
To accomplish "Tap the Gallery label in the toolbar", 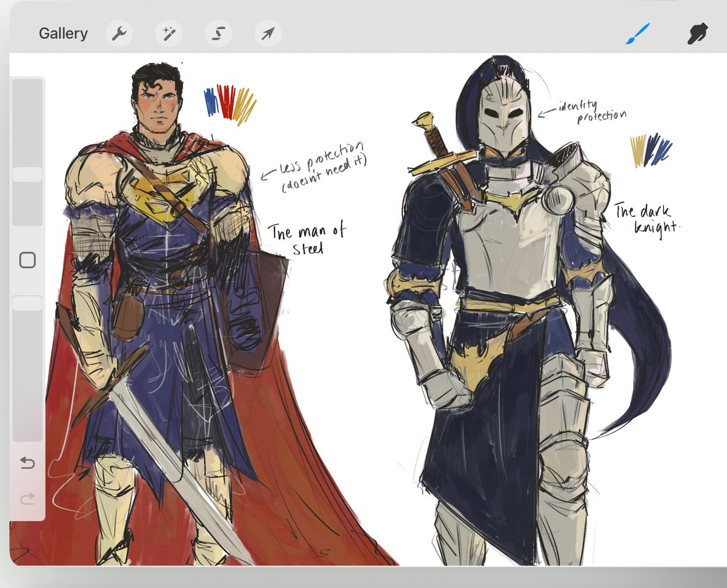I will [x=63, y=33].
